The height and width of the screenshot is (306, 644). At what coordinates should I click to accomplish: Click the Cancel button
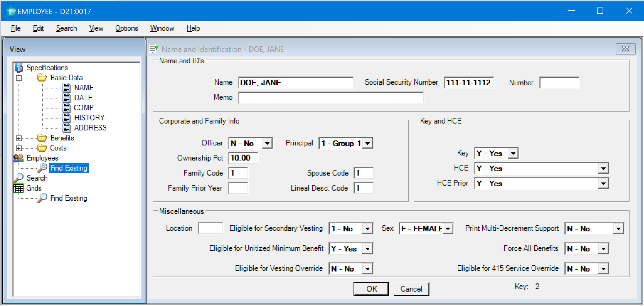[x=411, y=289]
